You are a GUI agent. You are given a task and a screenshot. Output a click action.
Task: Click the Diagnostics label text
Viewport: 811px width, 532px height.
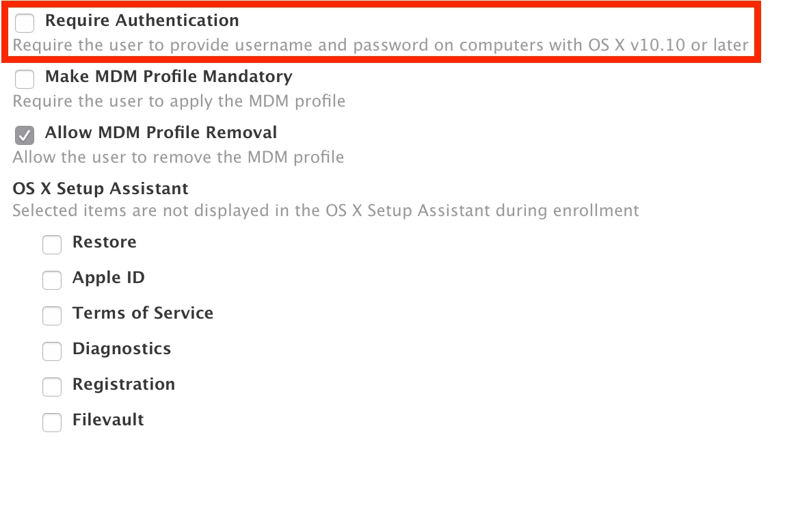[122, 349]
